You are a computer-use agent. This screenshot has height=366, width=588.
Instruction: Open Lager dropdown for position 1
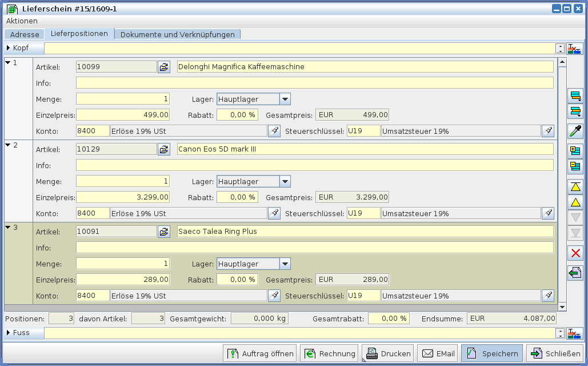[x=285, y=99]
